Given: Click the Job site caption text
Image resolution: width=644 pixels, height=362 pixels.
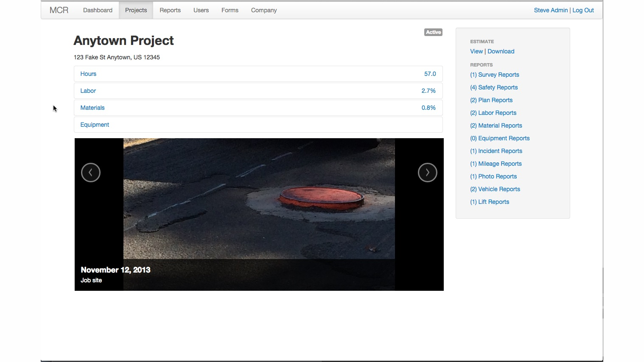Looking at the screenshot, I should tap(91, 280).
